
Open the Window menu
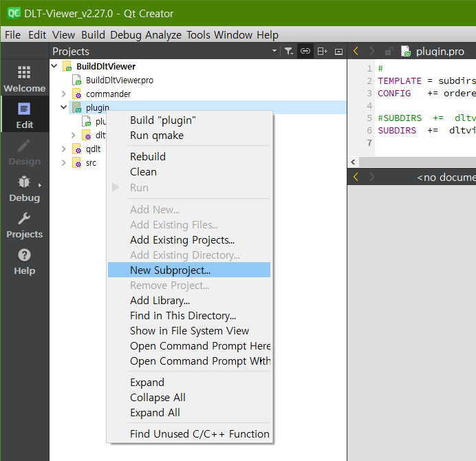233,35
